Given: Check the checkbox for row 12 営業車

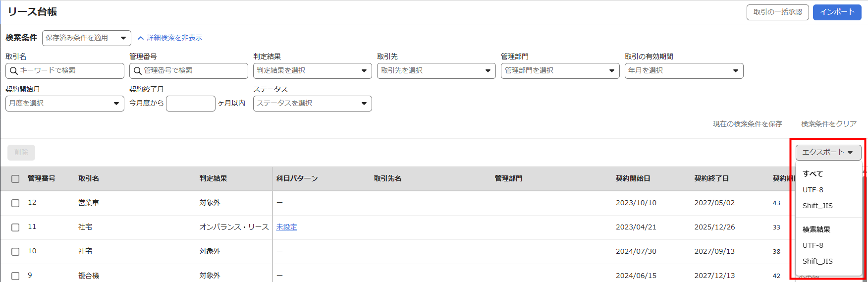Looking at the screenshot, I should [x=15, y=203].
